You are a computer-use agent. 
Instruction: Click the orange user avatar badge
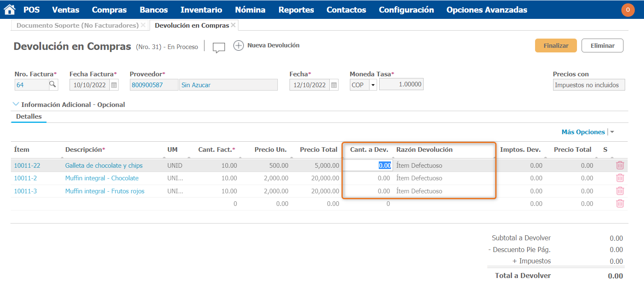pos(628,10)
